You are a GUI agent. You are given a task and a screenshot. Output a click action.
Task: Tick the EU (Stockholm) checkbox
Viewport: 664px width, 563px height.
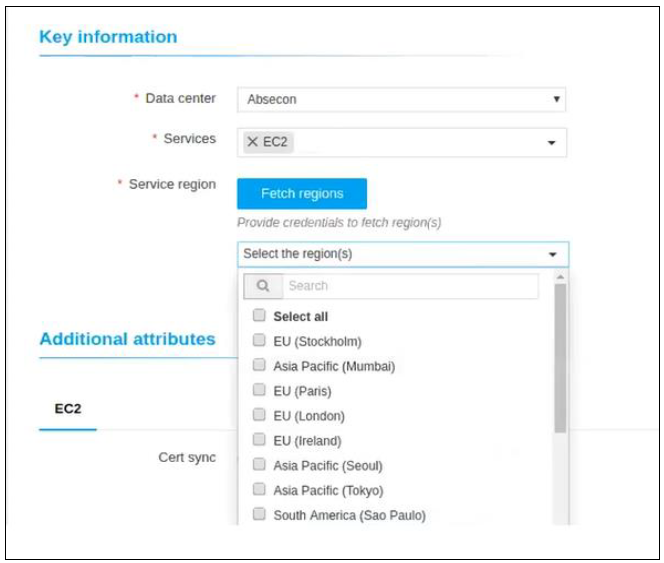(x=259, y=340)
